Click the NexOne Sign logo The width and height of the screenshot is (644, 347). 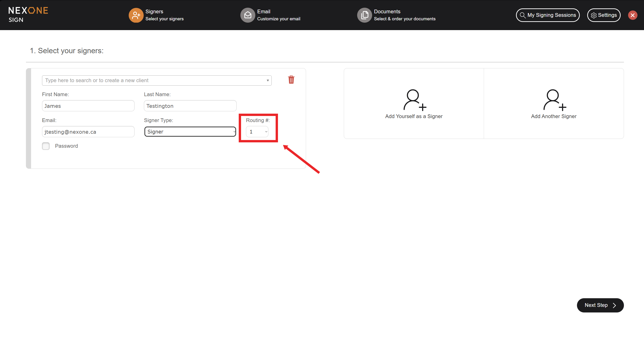(28, 14)
